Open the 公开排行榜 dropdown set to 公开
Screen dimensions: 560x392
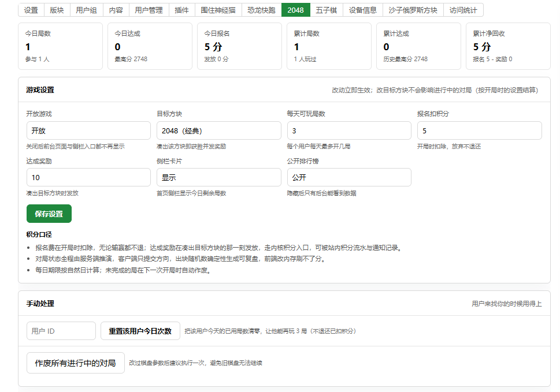[x=349, y=177]
